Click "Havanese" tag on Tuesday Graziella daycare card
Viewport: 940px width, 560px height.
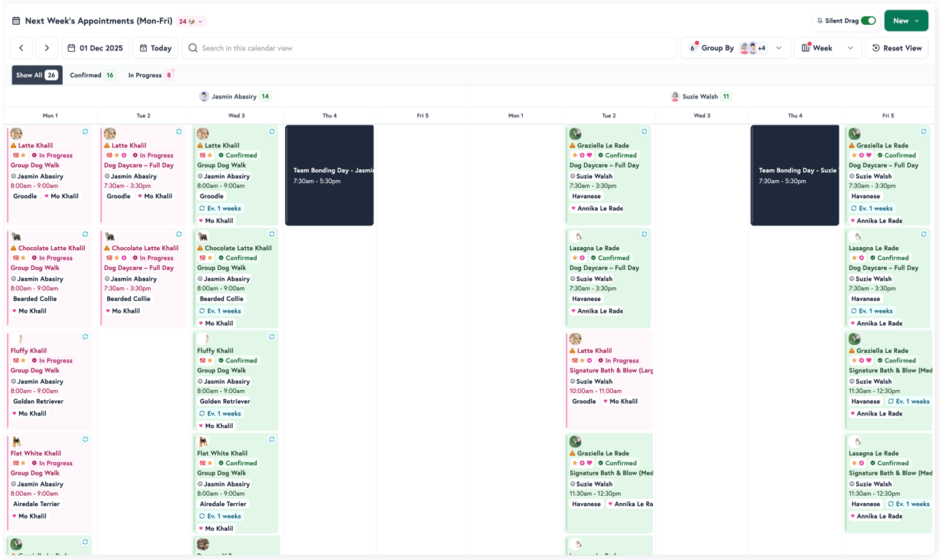point(586,196)
